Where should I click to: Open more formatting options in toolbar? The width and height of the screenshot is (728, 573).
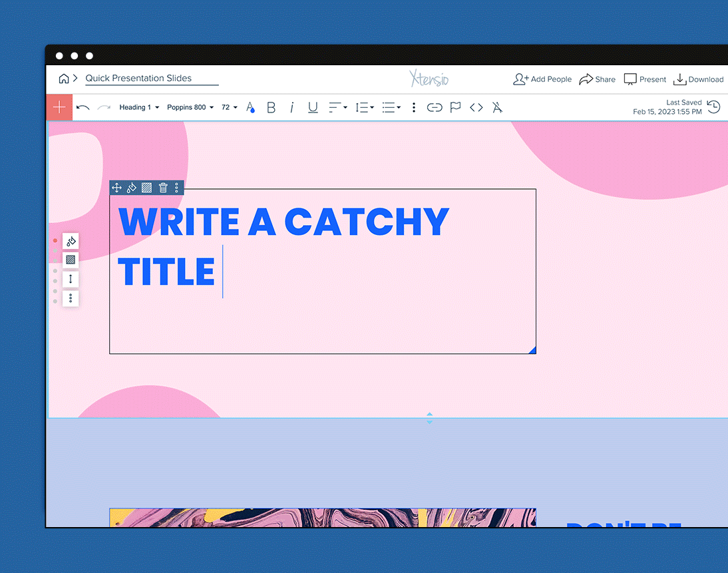point(414,108)
